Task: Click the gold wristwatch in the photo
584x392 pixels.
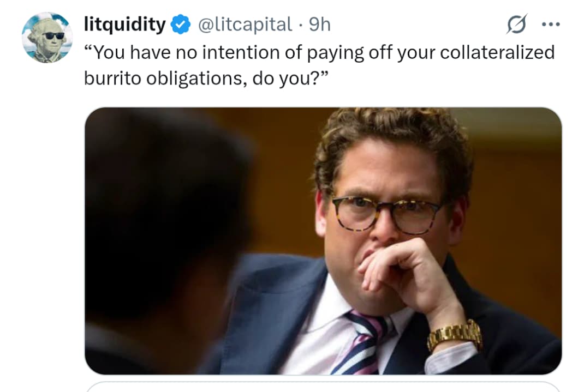Action: (x=455, y=334)
